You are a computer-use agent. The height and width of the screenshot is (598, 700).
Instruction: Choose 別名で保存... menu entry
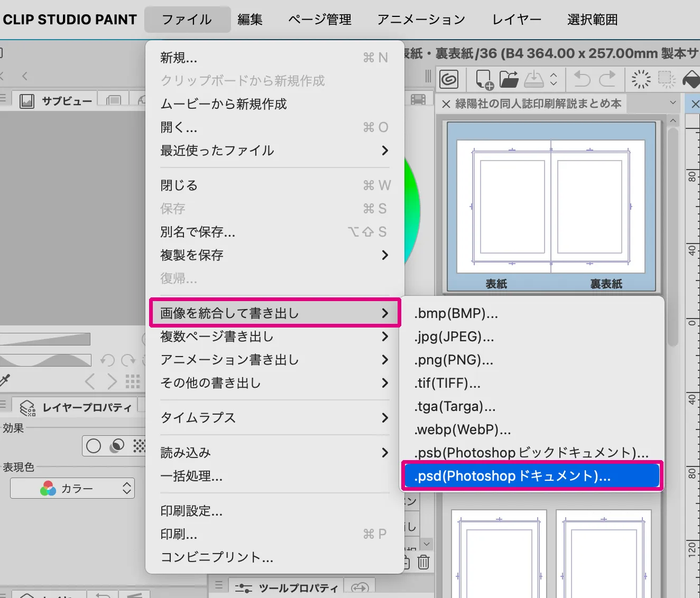point(275,232)
